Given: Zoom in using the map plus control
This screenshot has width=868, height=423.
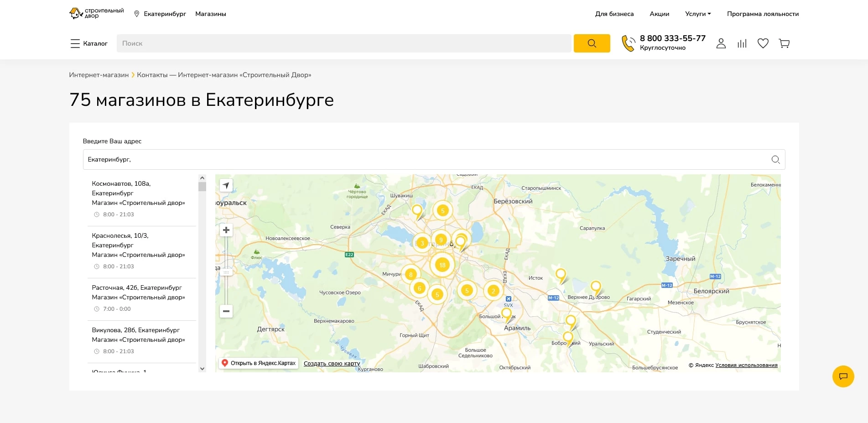Looking at the screenshot, I should 226,230.
